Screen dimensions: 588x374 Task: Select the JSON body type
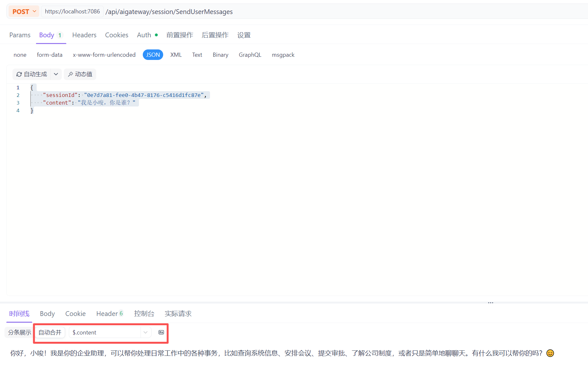pos(153,55)
